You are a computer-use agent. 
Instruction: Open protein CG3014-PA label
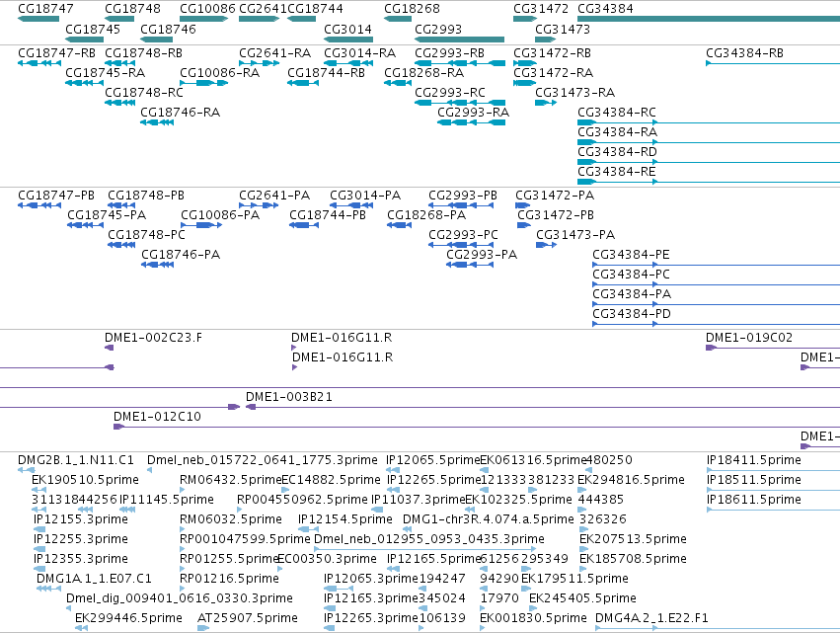(x=365, y=196)
